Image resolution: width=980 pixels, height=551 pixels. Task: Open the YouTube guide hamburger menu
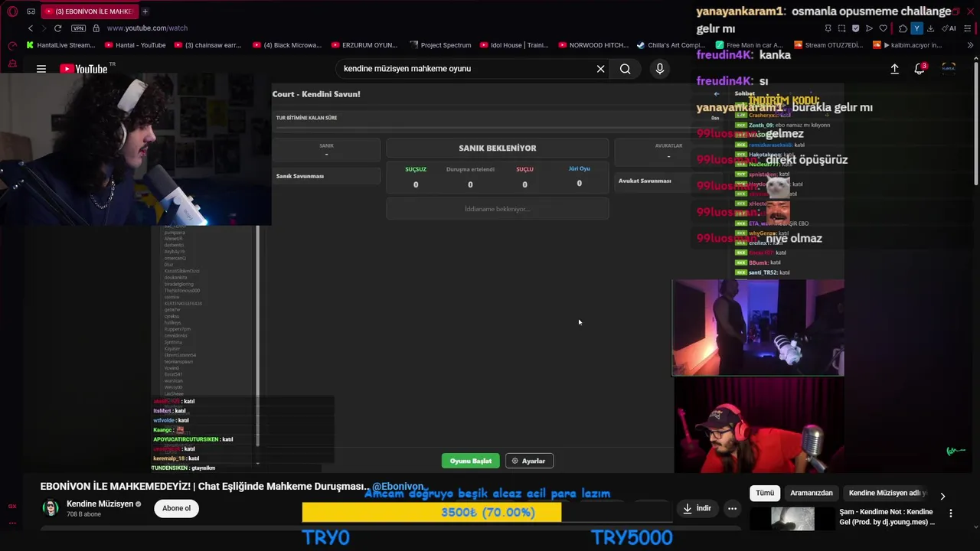pyautogui.click(x=41, y=69)
